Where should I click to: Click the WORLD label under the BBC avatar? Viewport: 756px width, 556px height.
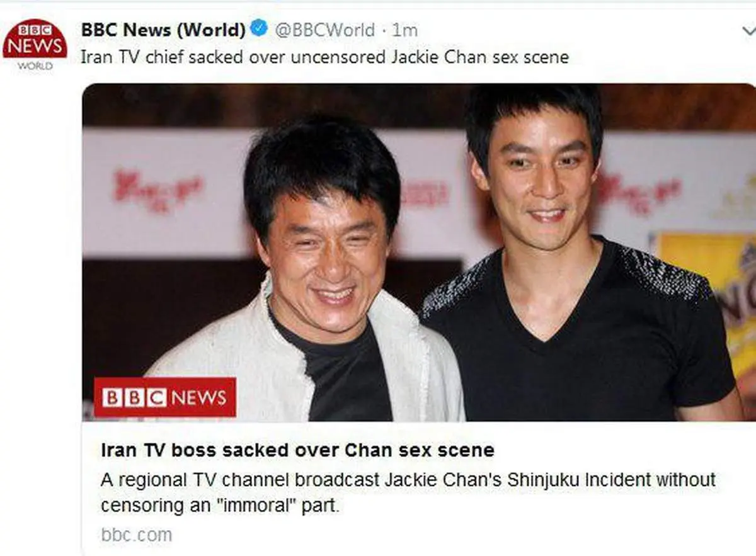(35, 65)
